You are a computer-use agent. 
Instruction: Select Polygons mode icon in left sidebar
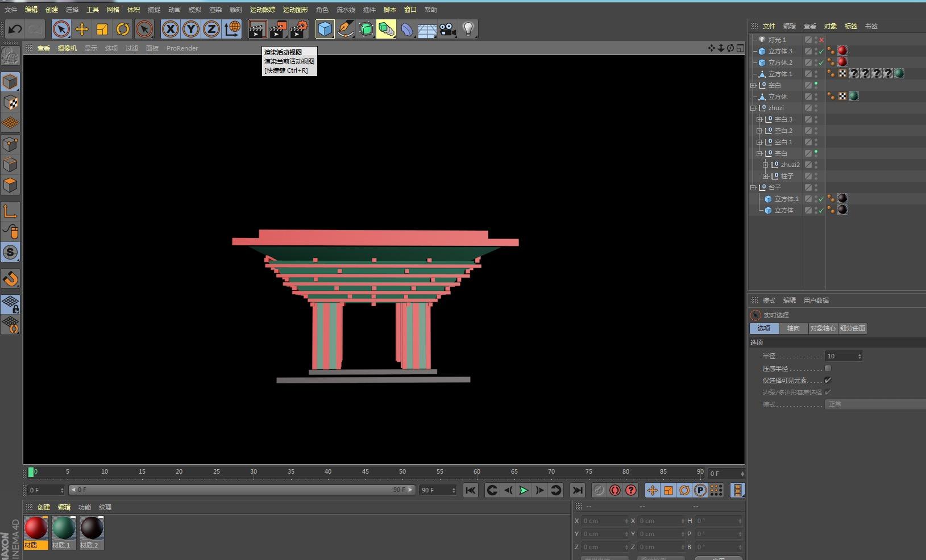[x=10, y=185]
